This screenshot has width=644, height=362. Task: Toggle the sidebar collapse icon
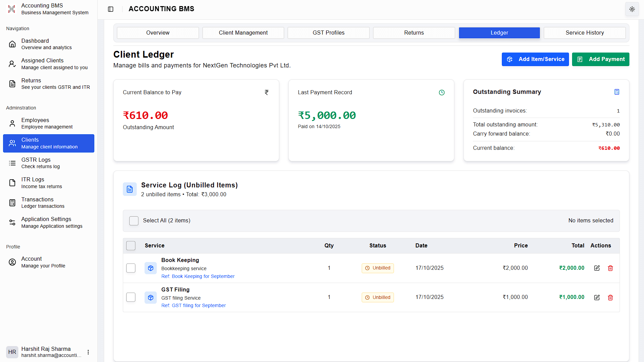(110, 9)
